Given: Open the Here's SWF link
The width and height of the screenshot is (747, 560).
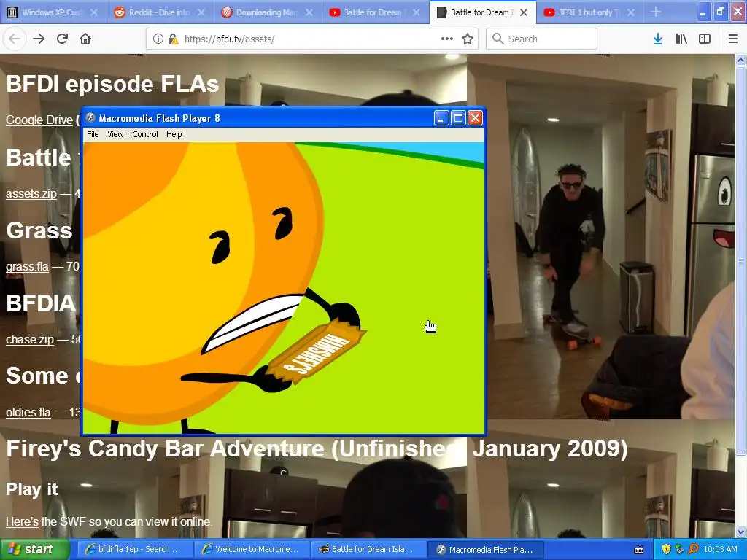Looking at the screenshot, I should (x=22, y=521).
